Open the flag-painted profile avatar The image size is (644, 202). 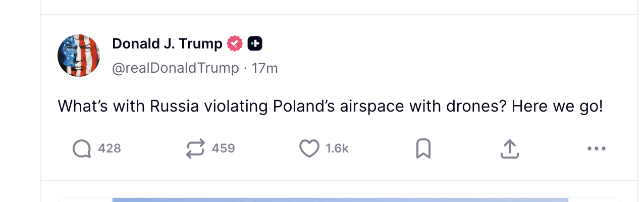[x=79, y=56]
